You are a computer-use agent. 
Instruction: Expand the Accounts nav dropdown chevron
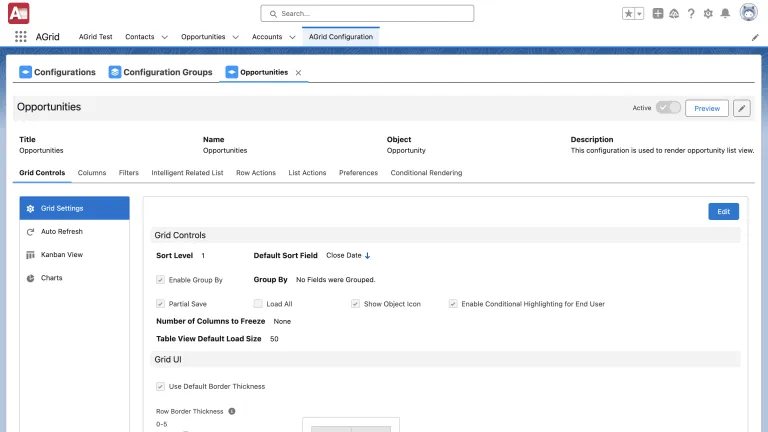[292, 37]
